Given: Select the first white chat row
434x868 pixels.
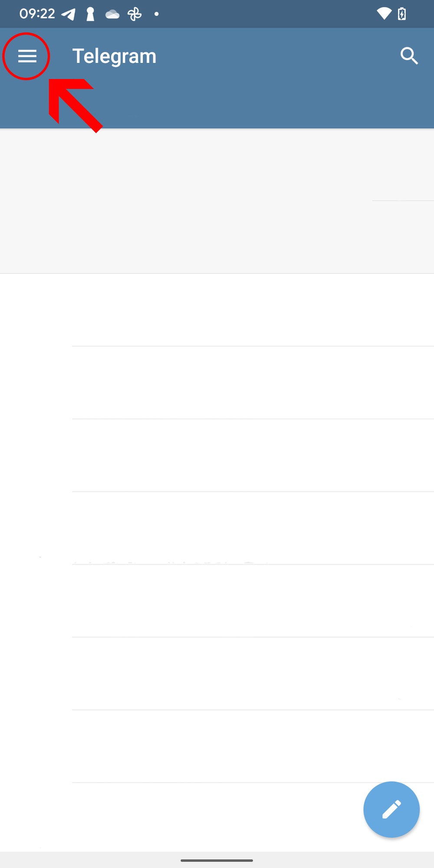Looking at the screenshot, I should point(217,310).
